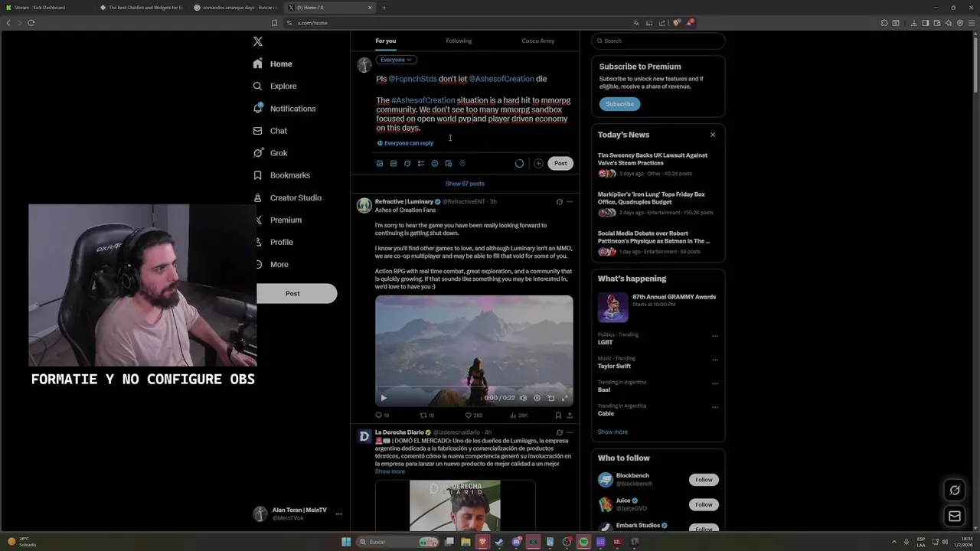Image resolution: width=980 pixels, height=551 pixels.
Task: Repost the Refractive Luminary post
Action: [426, 416]
